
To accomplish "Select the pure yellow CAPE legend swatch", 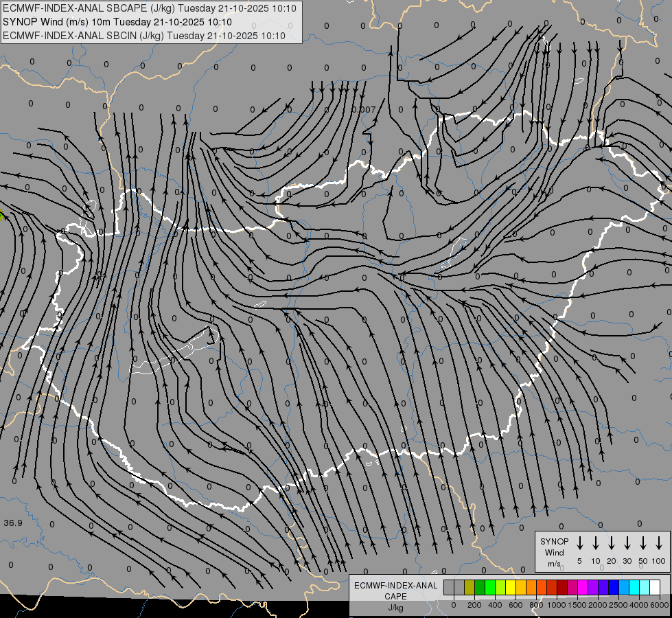I will pyautogui.click(x=511, y=587).
